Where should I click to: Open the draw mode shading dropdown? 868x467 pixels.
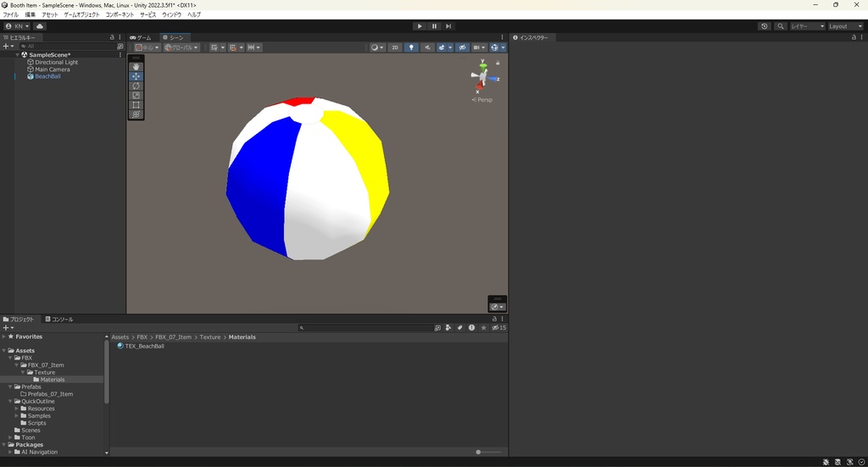[377, 47]
